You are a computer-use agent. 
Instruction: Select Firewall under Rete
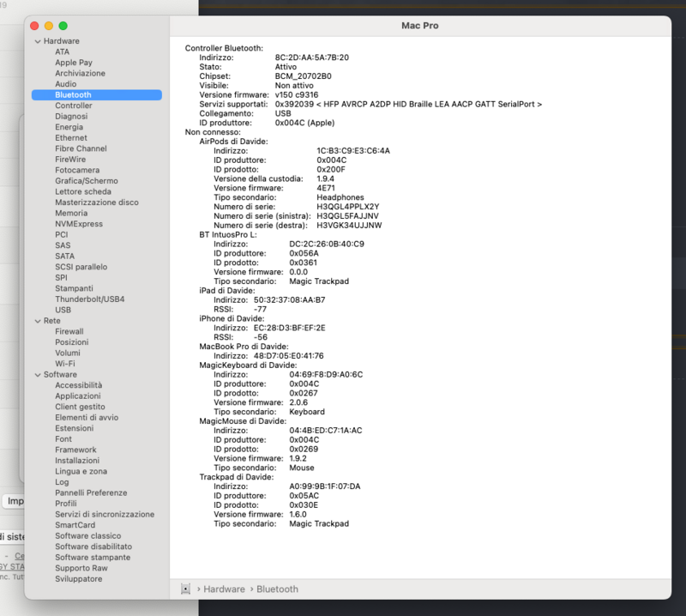(69, 331)
